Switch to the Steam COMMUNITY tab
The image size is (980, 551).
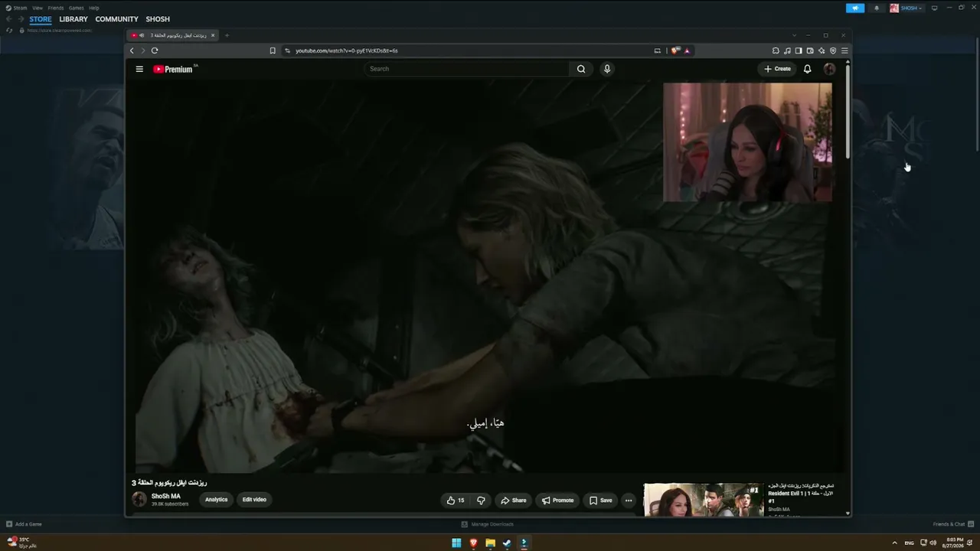[117, 19]
